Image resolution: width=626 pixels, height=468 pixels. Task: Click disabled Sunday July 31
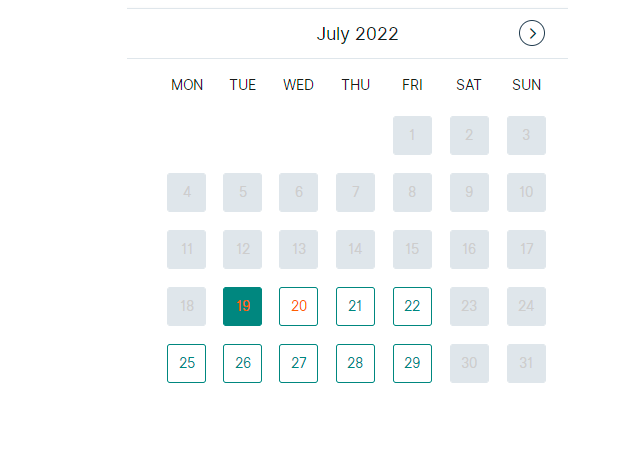click(527, 363)
